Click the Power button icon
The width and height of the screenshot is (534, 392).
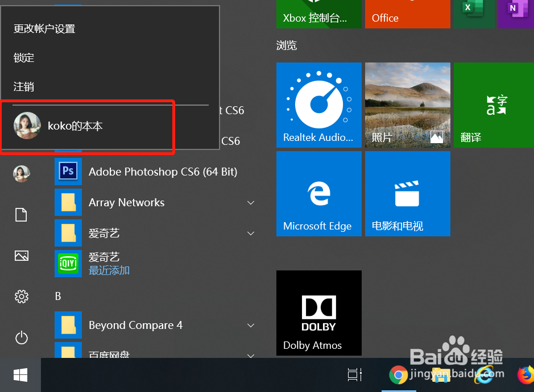pos(22,337)
